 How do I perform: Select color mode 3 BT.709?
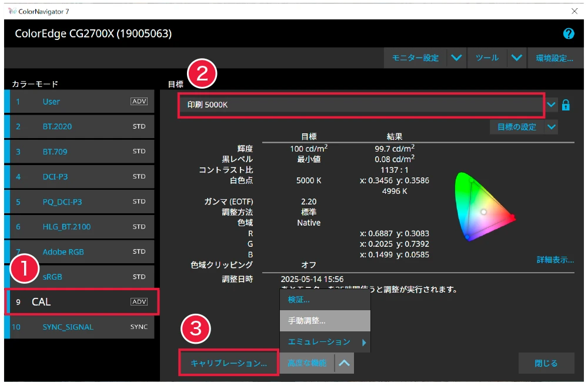(79, 152)
